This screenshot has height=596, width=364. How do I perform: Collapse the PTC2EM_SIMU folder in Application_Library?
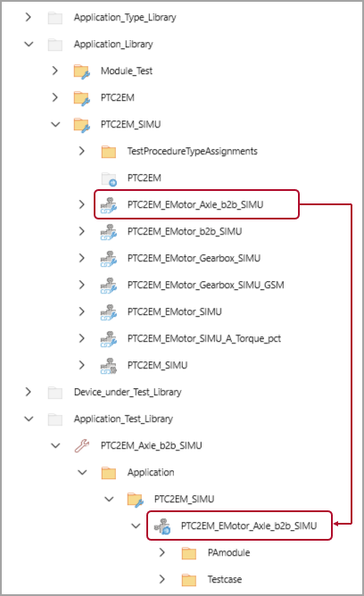click(55, 124)
